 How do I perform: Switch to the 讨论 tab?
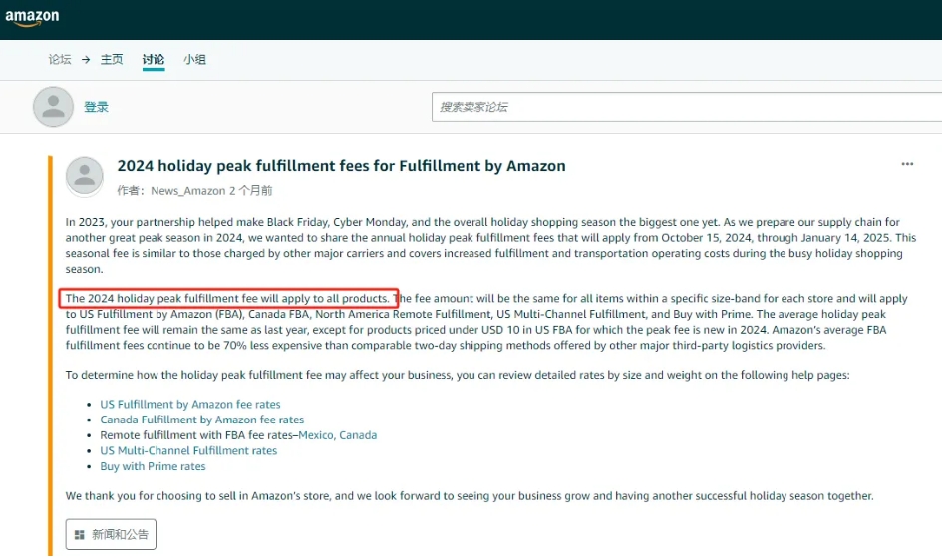click(154, 60)
